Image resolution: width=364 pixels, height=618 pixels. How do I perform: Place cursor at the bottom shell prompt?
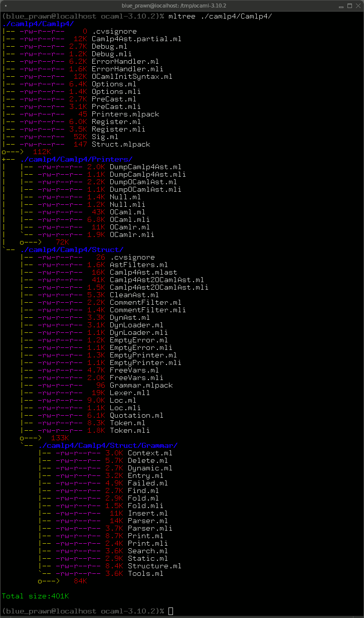point(170,611)
